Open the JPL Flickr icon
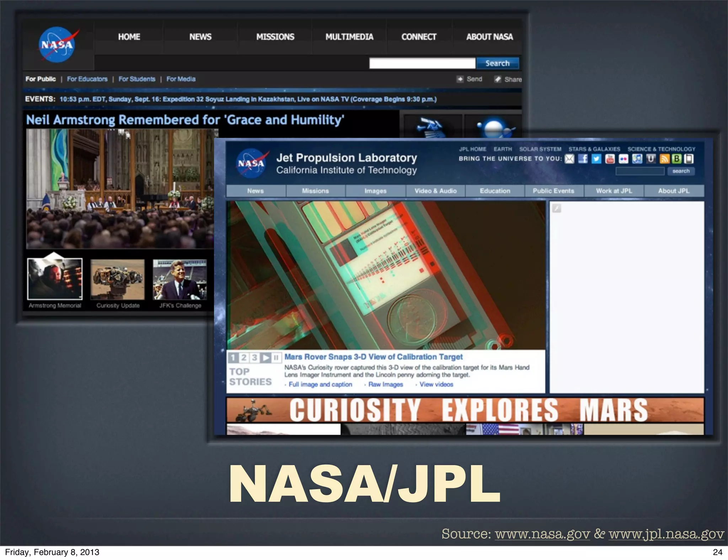 tap(623, 159)
